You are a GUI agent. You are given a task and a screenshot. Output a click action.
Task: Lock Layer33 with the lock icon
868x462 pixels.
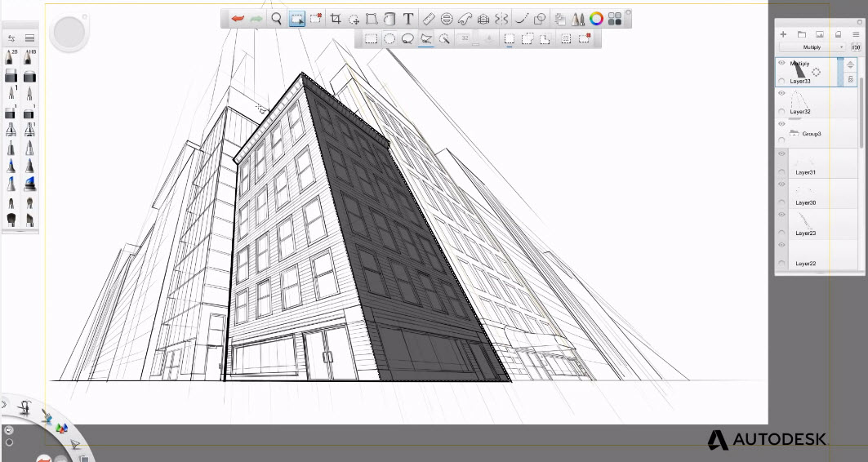click(851, 79)
